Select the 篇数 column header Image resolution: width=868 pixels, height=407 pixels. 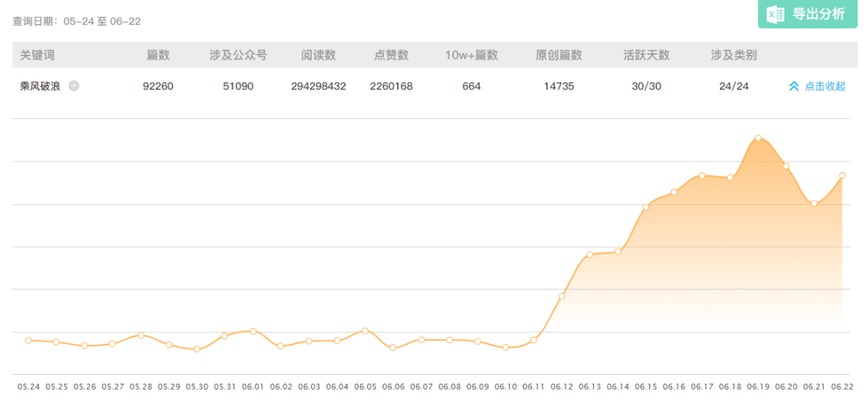point(158,55)
